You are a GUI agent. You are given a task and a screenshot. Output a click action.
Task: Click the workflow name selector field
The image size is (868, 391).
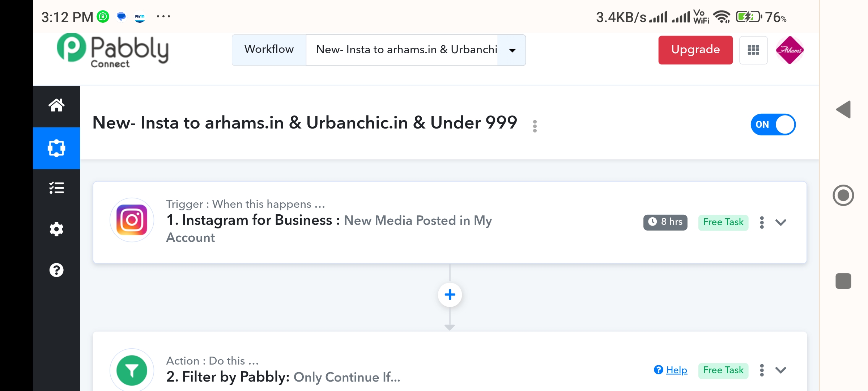coord(416,50)
